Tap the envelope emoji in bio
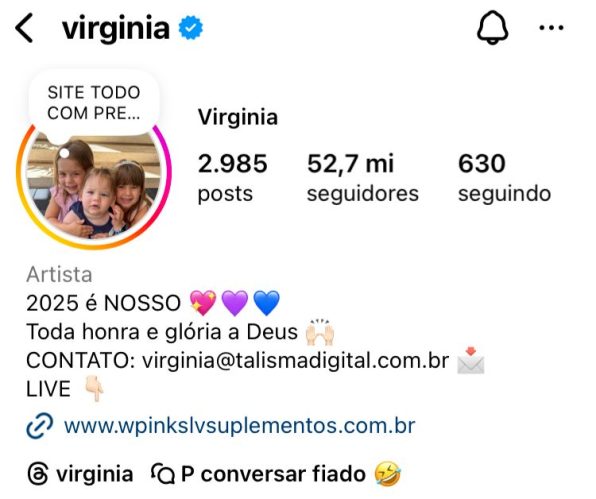 point(471,360)
